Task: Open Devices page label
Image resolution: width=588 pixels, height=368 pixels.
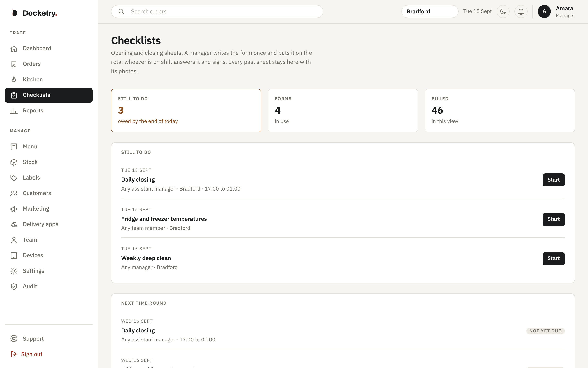Action: [x=33, y=255]
